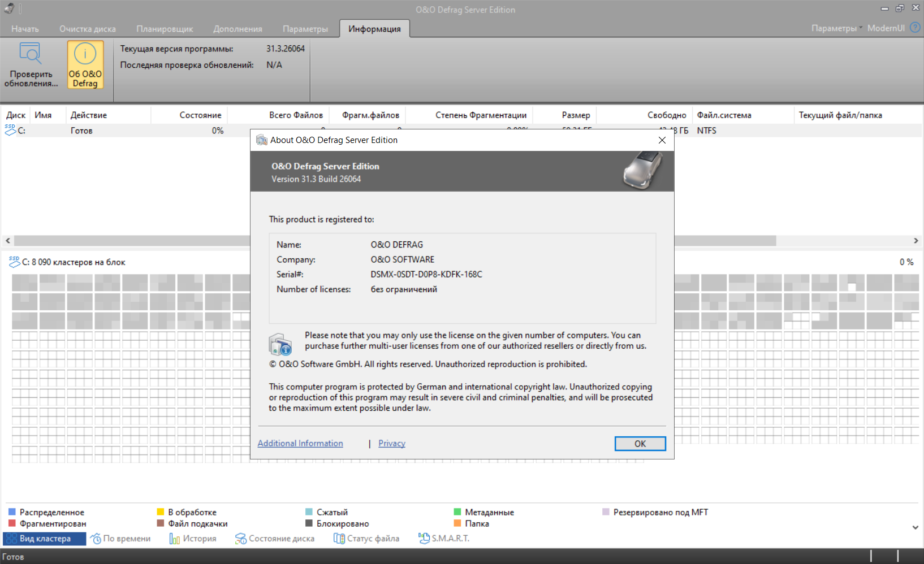
Task: Open the Планировщик tab
Action: 165,29
